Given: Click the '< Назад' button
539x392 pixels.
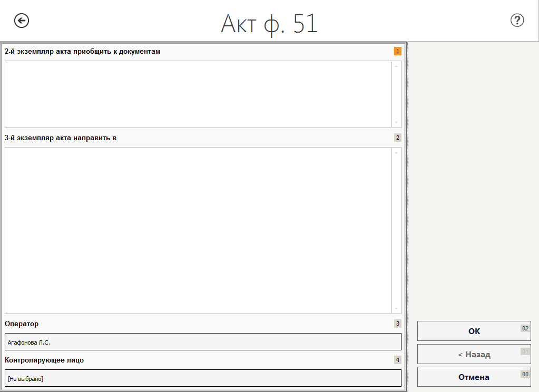Looking at the screenshot, I should tap(474, 354).
